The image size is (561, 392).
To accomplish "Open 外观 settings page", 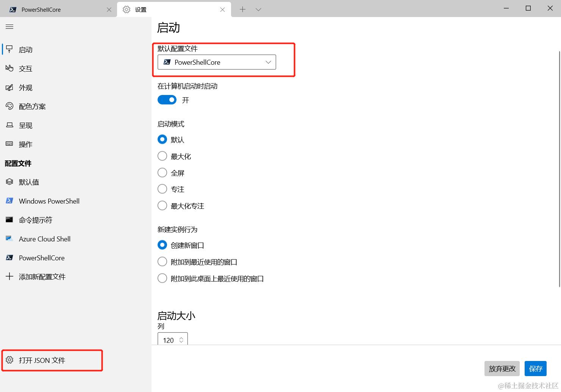I will click(76, 87).
